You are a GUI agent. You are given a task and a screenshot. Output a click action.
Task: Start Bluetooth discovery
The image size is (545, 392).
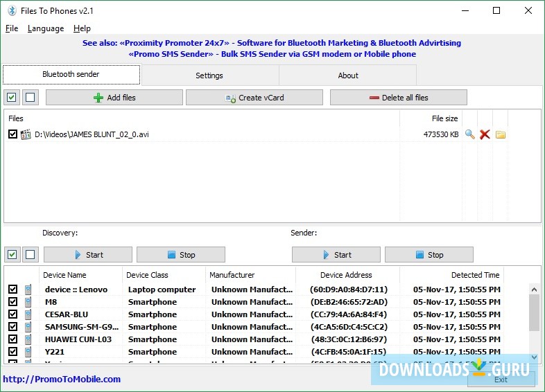[x=88, y=255]
